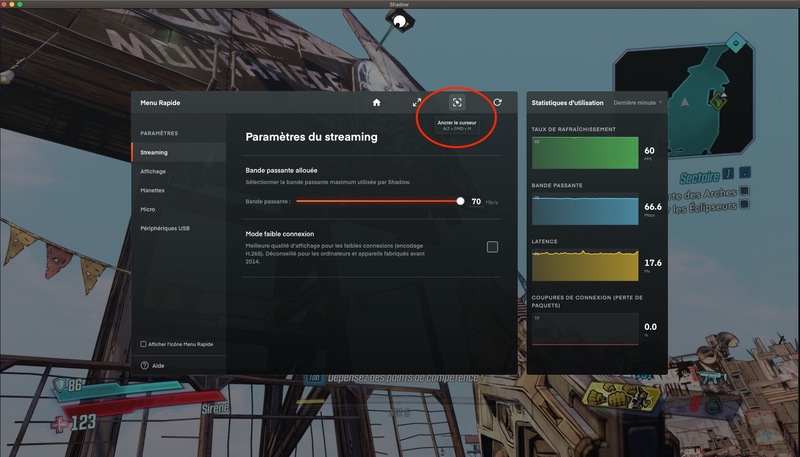Click the Taux de rafraîchissement green graph
Screen dimensions: 800x457
coord(585,153)
